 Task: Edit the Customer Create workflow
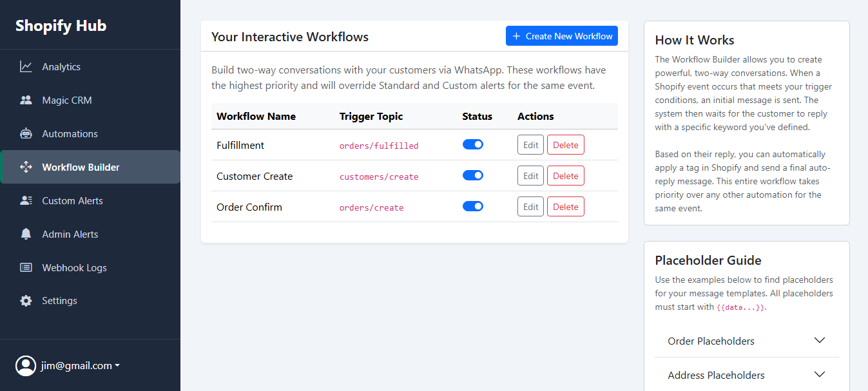[x=531, y=176]
